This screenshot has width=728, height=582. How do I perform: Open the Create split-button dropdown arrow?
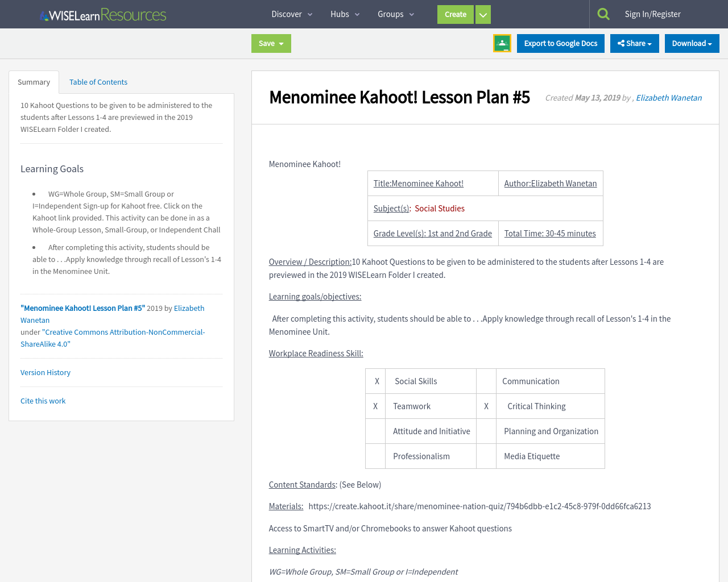click(x=482, y=14)
